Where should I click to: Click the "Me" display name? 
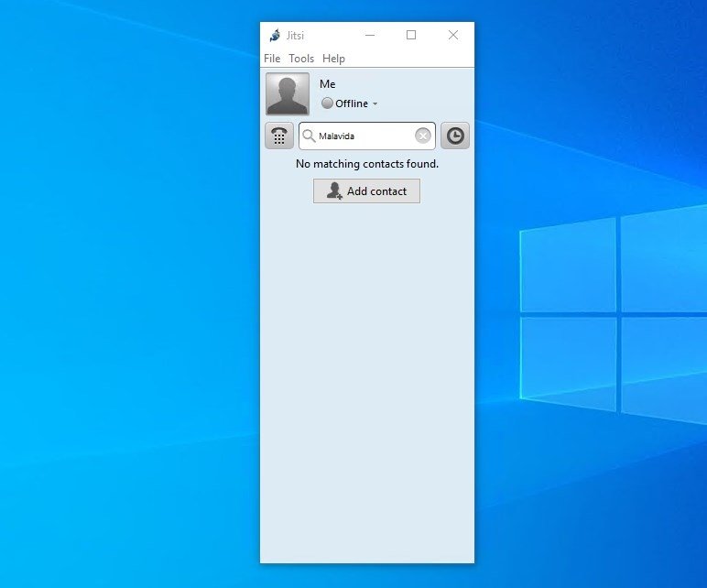pos(327,84)
